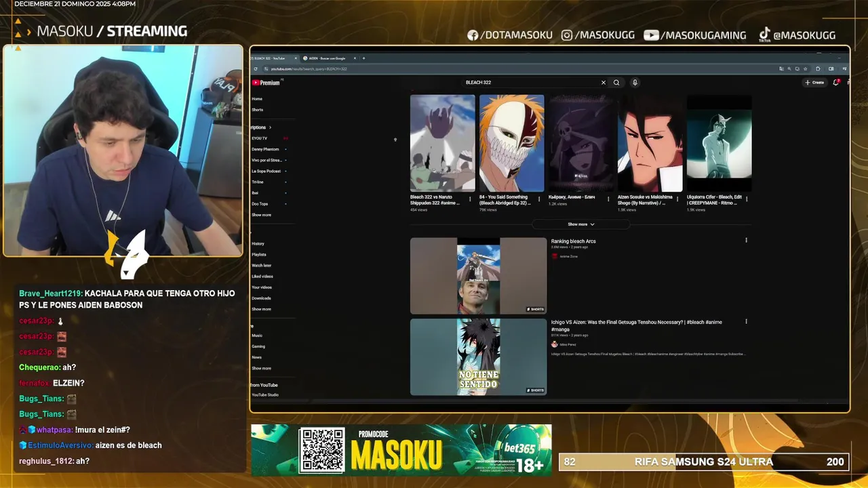Expand the library list Show more below Downloads

(x=261, y=309)
